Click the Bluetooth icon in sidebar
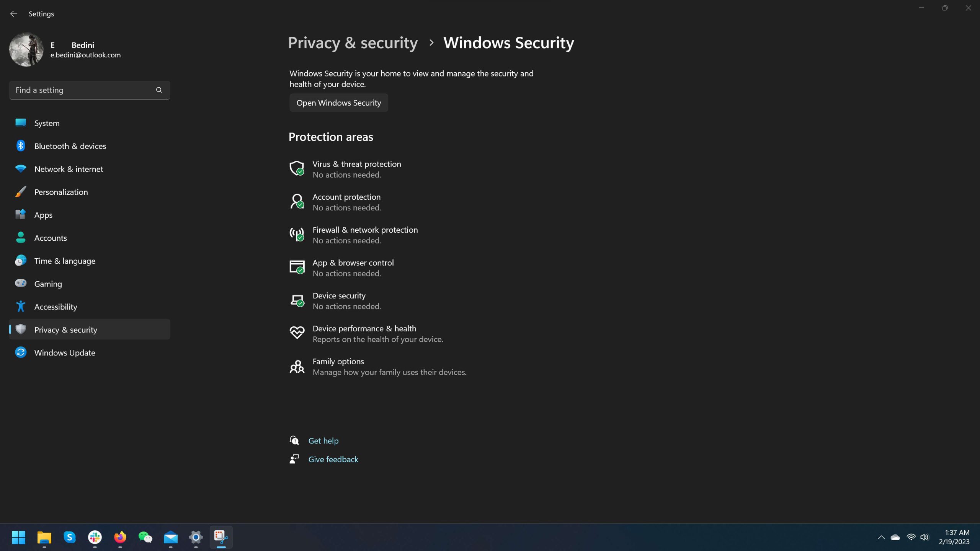980x551 pixels. [21, 145]
